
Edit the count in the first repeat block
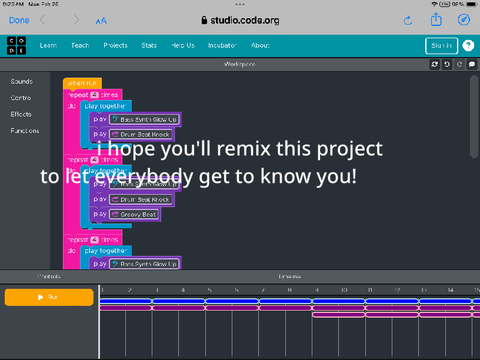(x=95, y=95)
